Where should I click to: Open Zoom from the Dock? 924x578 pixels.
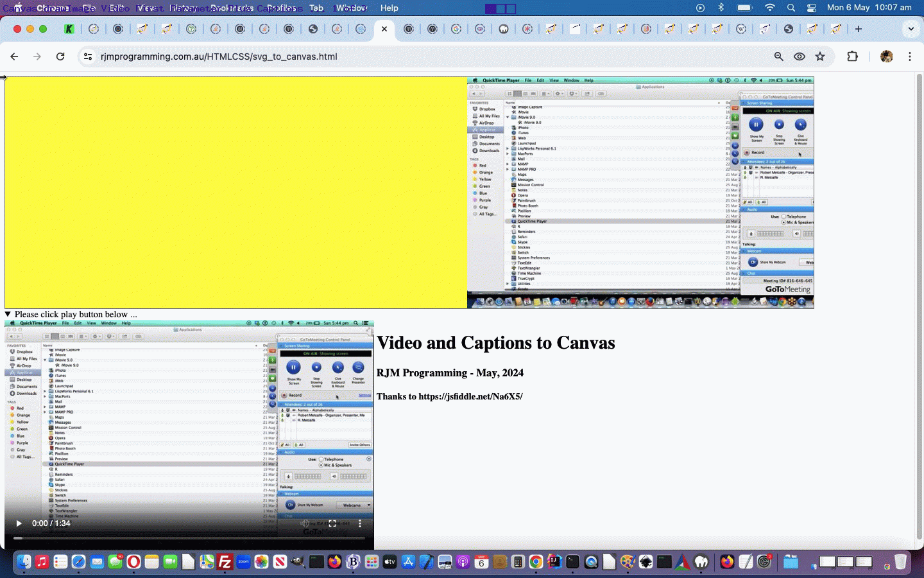(243, 562)
